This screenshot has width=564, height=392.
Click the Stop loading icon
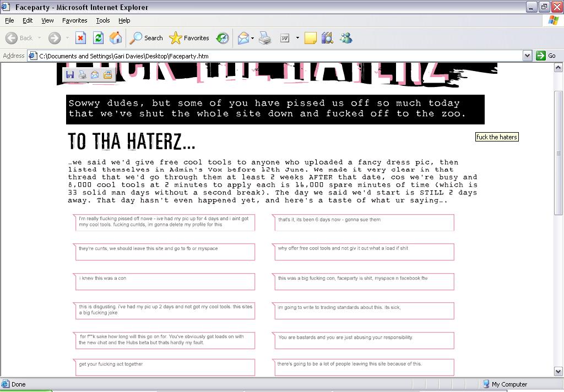click(x=80, y=38)
